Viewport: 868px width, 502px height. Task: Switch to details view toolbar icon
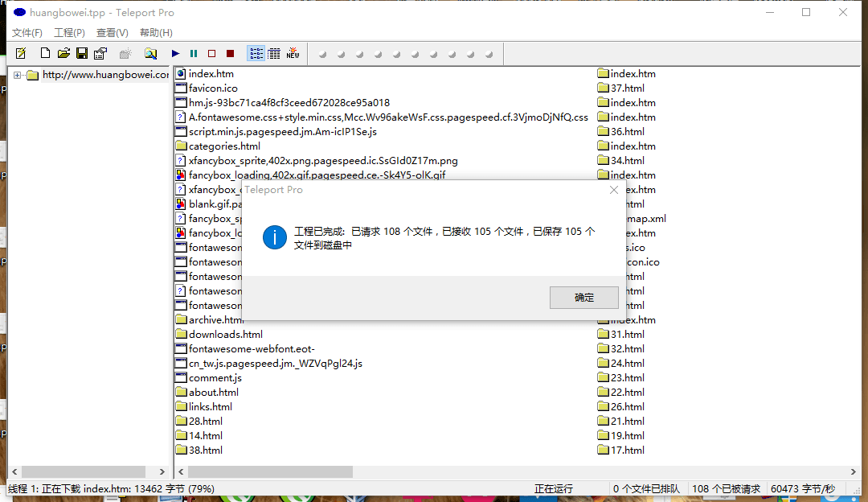pos(274,53)
